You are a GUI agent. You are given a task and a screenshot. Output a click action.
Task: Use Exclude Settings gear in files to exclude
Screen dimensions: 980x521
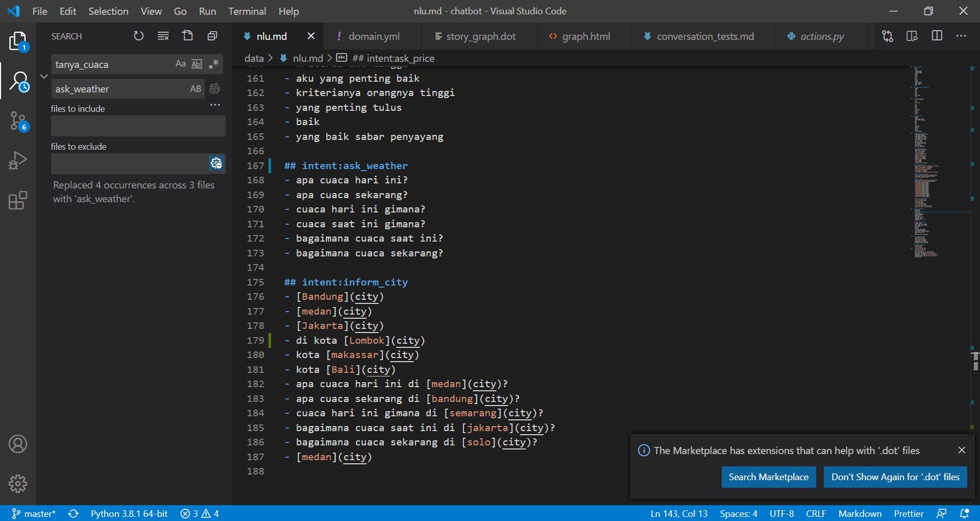click(216, 163)
